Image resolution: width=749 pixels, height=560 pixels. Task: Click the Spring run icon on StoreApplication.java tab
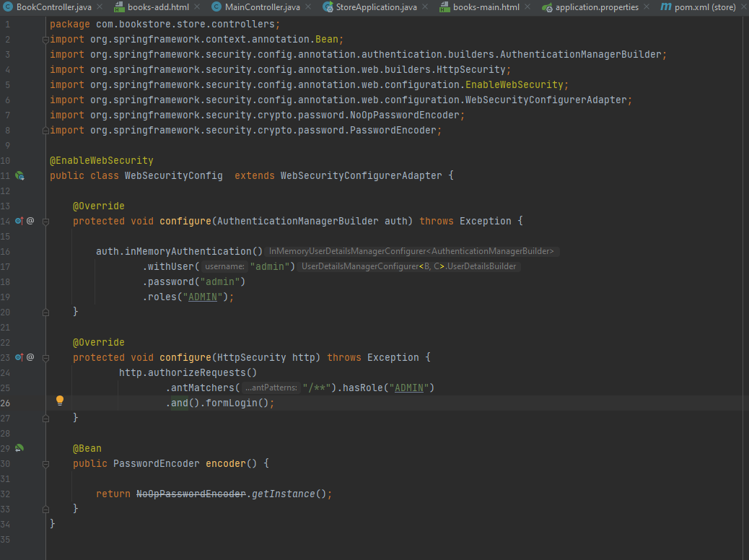328,6
